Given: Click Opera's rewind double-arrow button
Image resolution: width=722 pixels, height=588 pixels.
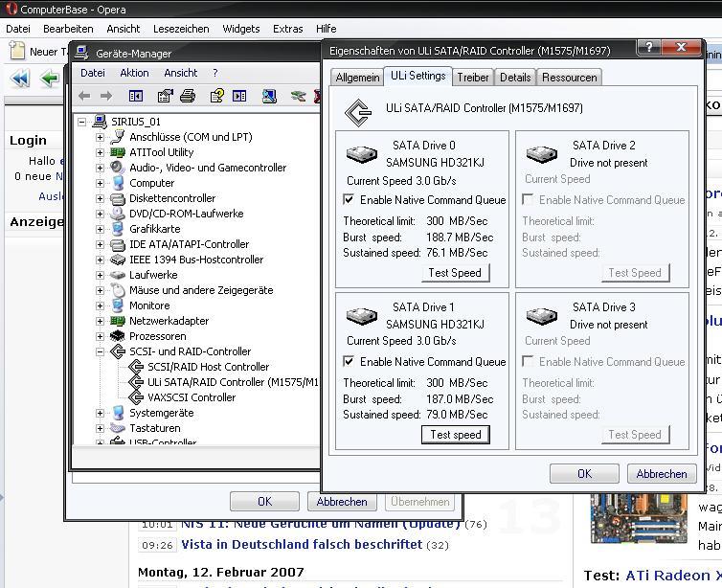Looking at the screenshot, I should point(20,79).
